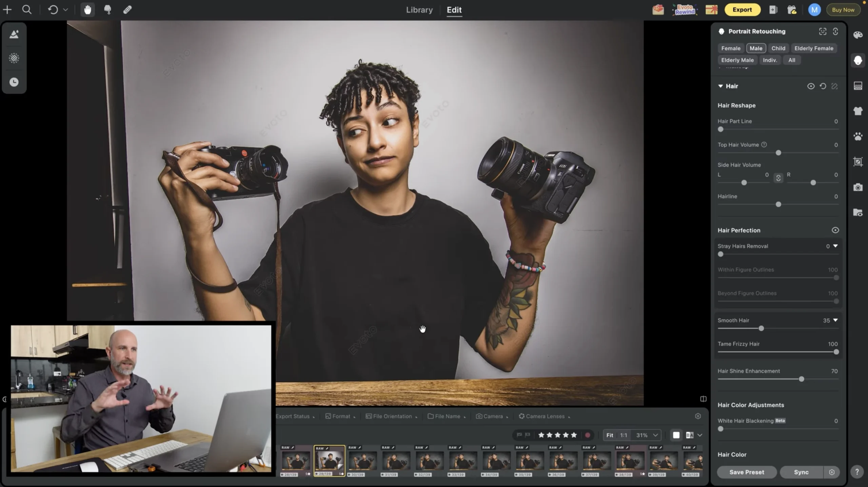Toggle the red color label dot
This screenshot has height=487, width=868.
tap(588, 435)
